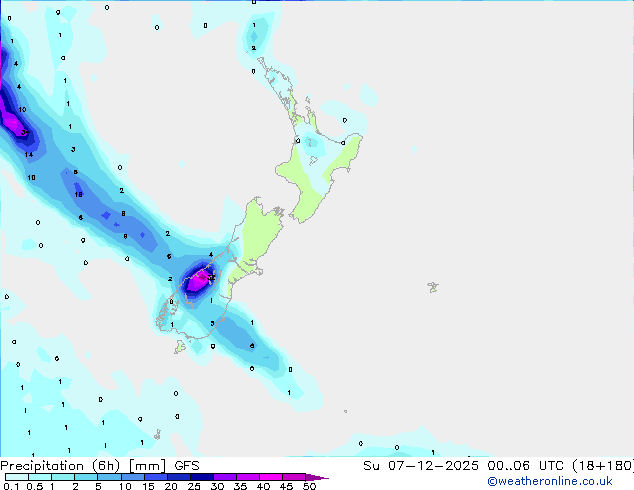
Task: Click the Chatham Islands outline on the map
Action: coord(433,287)
